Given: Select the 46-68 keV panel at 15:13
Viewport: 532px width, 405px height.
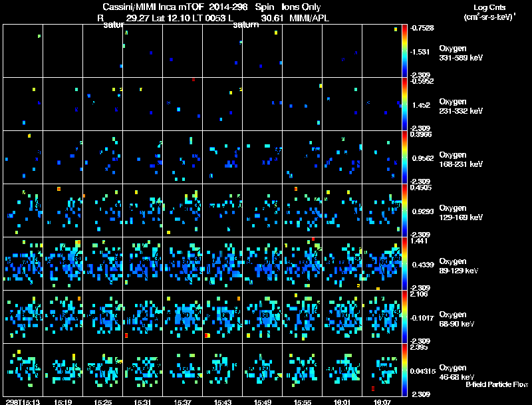Looking at the screenshot, I should 23,370.
